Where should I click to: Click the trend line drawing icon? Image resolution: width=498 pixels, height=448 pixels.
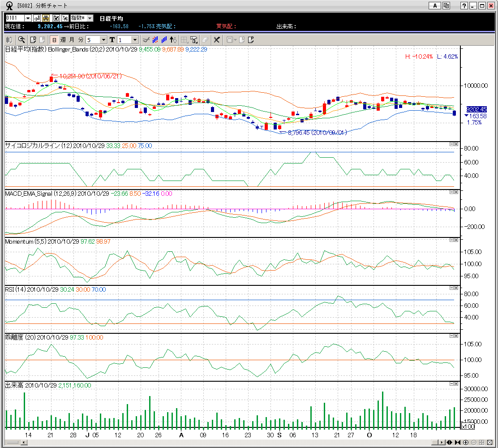[145, 39]
